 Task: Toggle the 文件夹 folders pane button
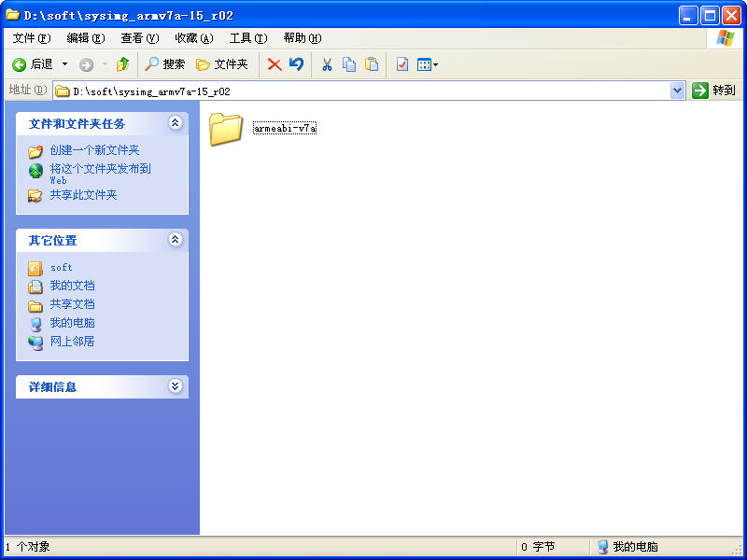[x=222, y=64]
